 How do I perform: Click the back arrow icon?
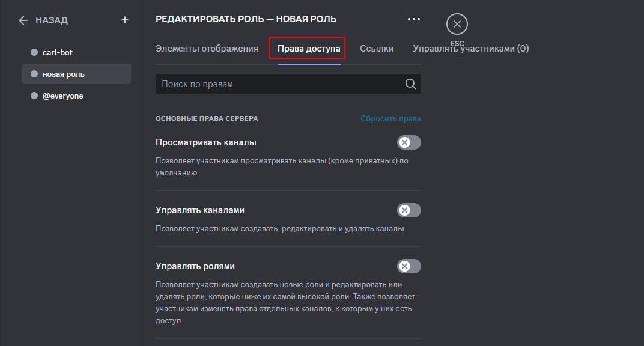coord(23,20)
